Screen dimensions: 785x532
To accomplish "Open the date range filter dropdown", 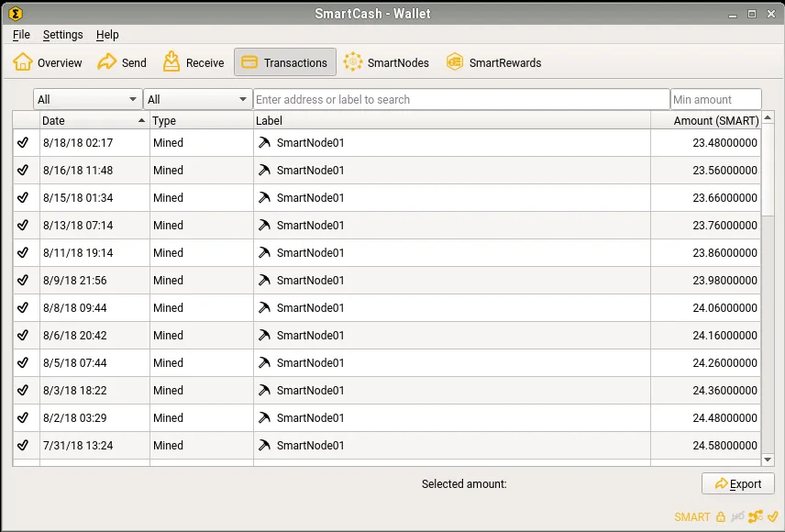I will (x=86, y=99).
